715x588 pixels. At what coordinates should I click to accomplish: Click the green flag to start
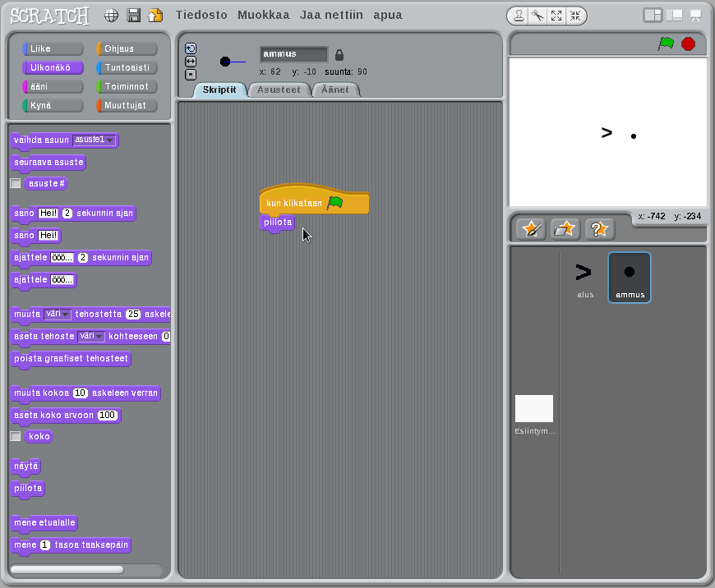[x=666, y=44]
